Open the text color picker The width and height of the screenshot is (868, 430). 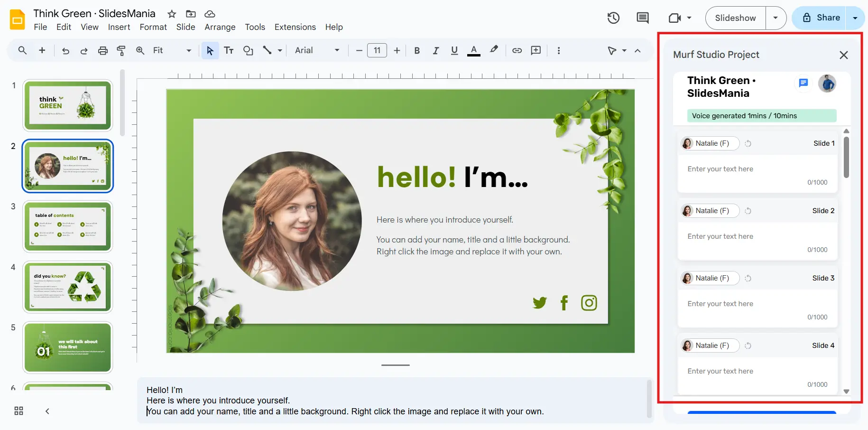pyautogui.click(x=474, y=50)
